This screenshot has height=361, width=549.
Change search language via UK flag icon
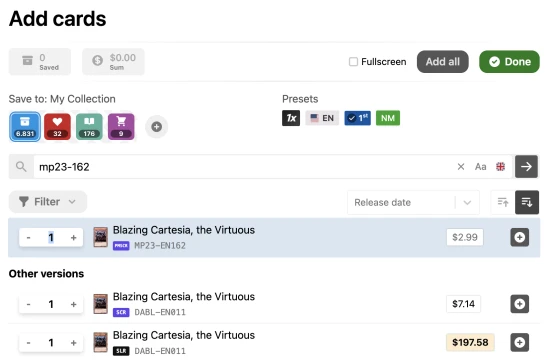pyautogui.click(x=501, y=167)
